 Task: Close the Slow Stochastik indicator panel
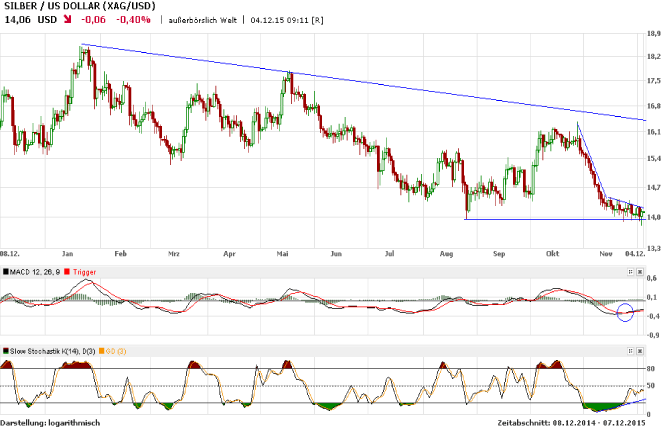click(642, 350)
